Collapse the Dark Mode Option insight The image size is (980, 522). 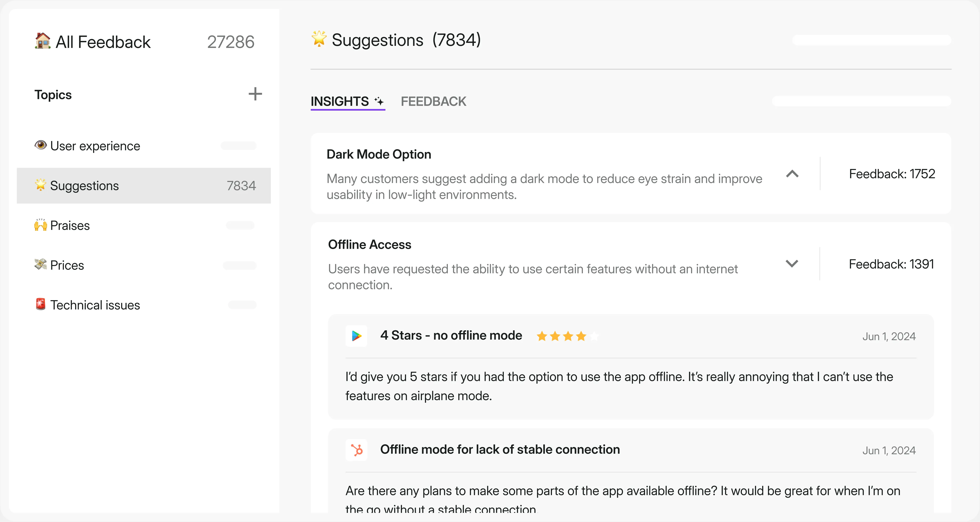[792, 174]
